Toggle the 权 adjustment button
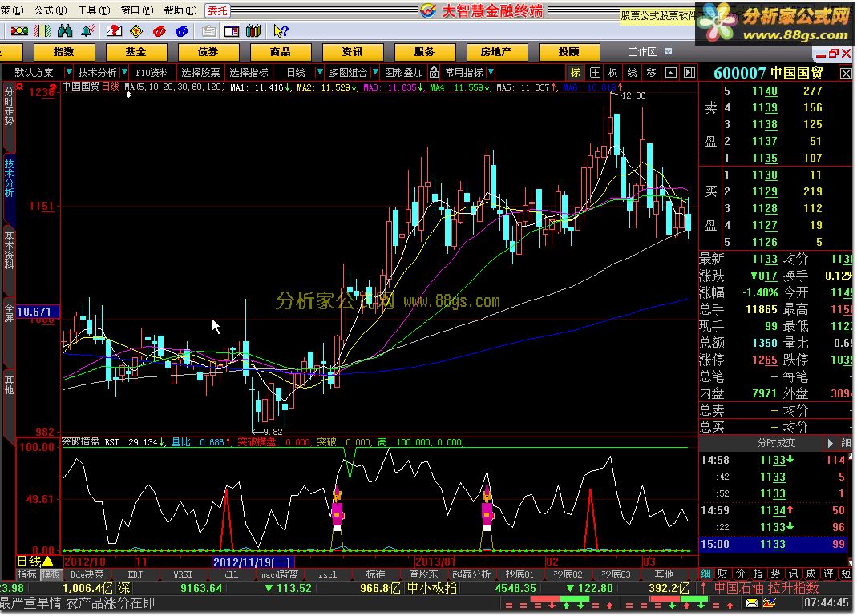 612,73
